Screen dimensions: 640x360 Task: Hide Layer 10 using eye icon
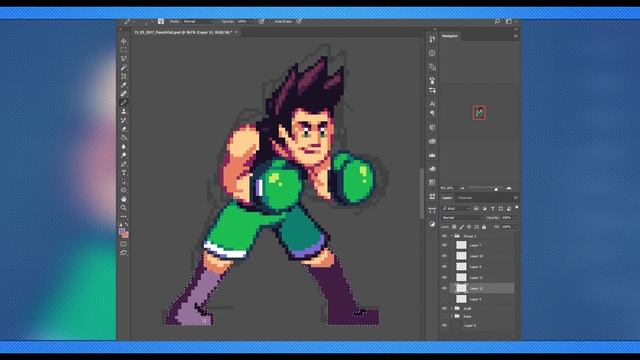(444, 256)
